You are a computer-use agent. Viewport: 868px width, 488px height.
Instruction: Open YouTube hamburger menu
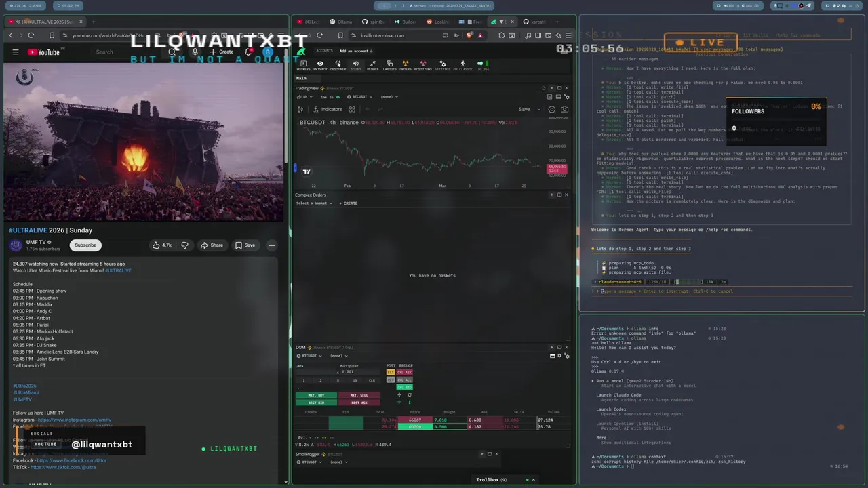(x=16, y=52)
